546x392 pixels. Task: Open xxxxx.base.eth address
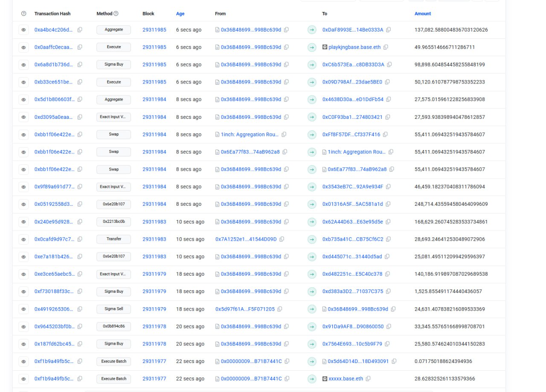click(346, 379)
